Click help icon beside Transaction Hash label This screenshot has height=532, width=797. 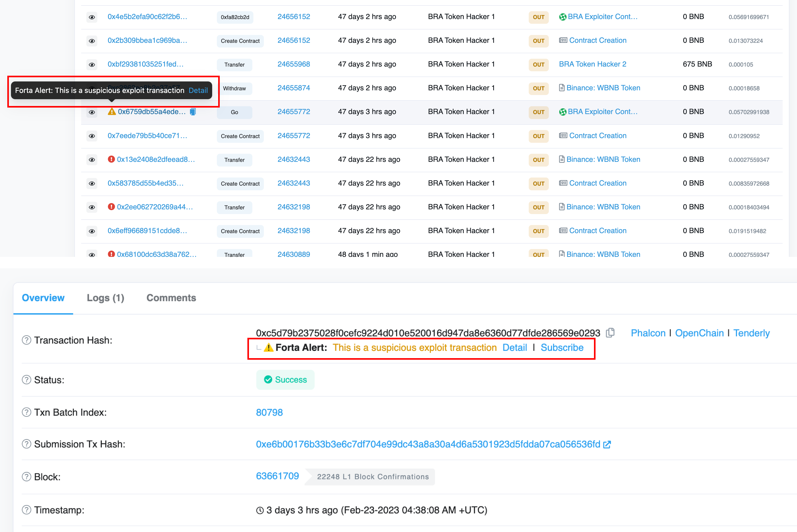click(x=26, y=340)
